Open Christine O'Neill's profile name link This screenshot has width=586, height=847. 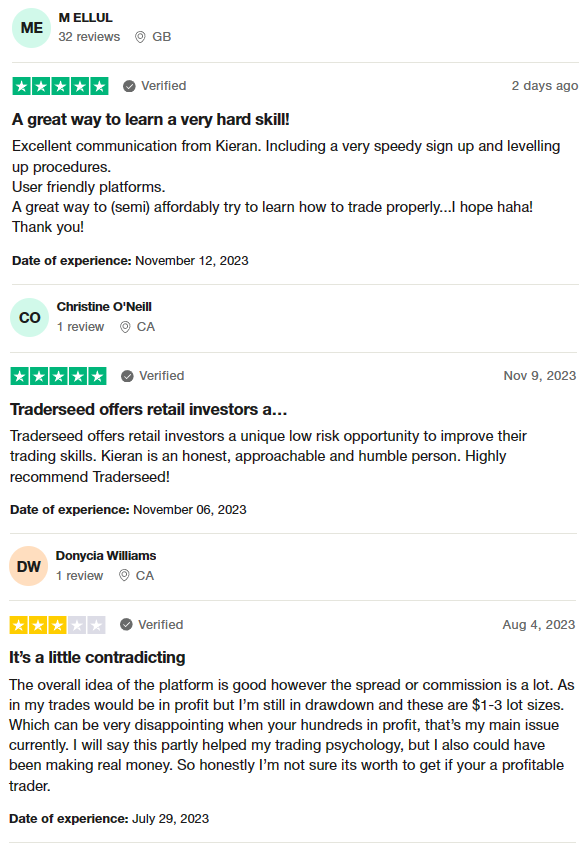pyautogui.click(x=104, y=307)
